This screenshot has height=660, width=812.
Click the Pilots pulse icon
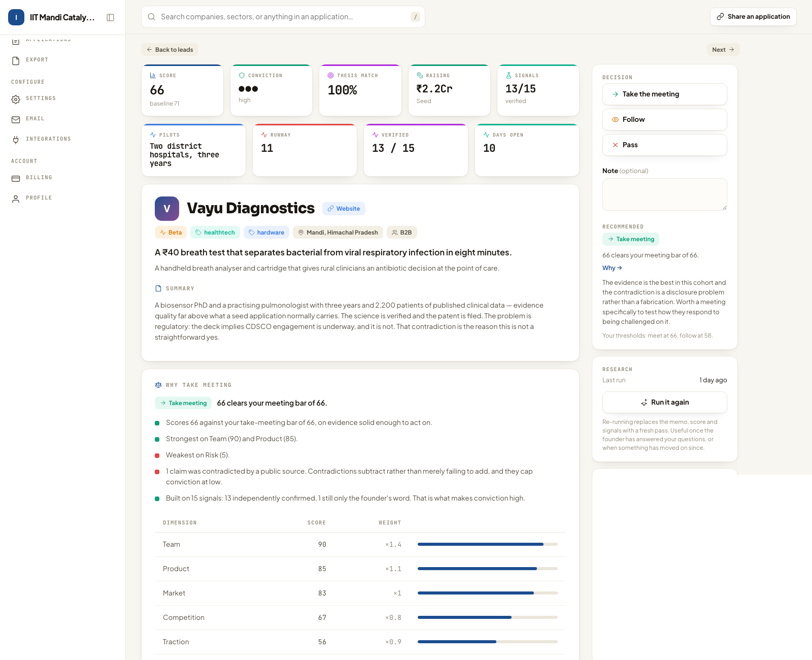pos(153,135)
